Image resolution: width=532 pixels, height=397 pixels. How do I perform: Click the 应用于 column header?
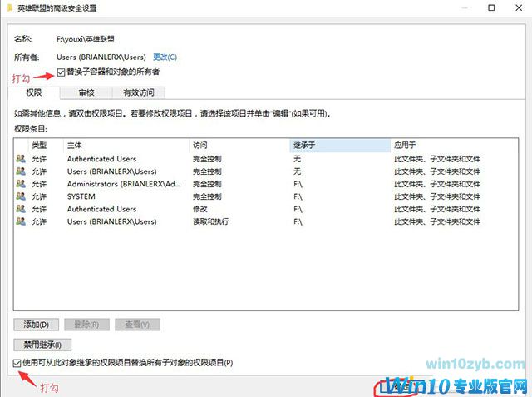click(454, 146)
